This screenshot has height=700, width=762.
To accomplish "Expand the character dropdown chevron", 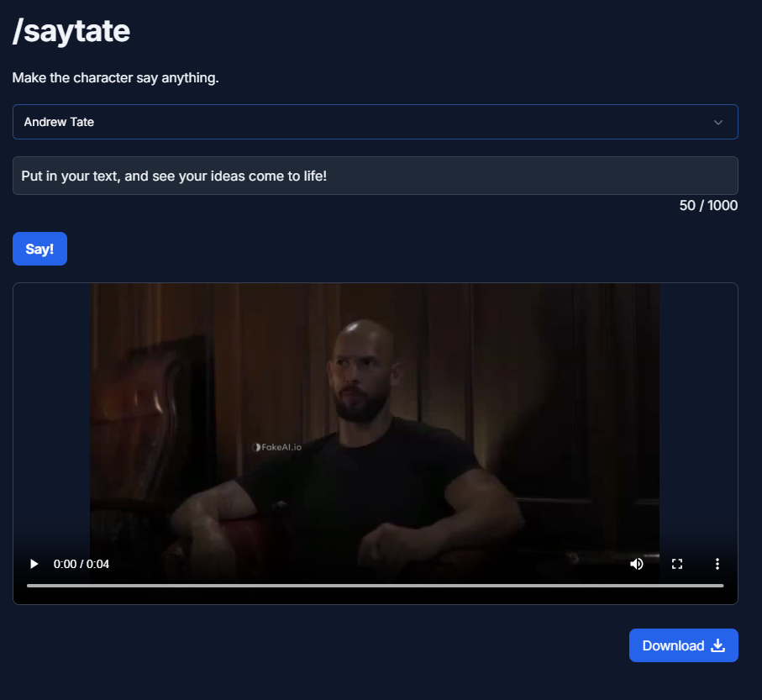I will coord(718,122).
